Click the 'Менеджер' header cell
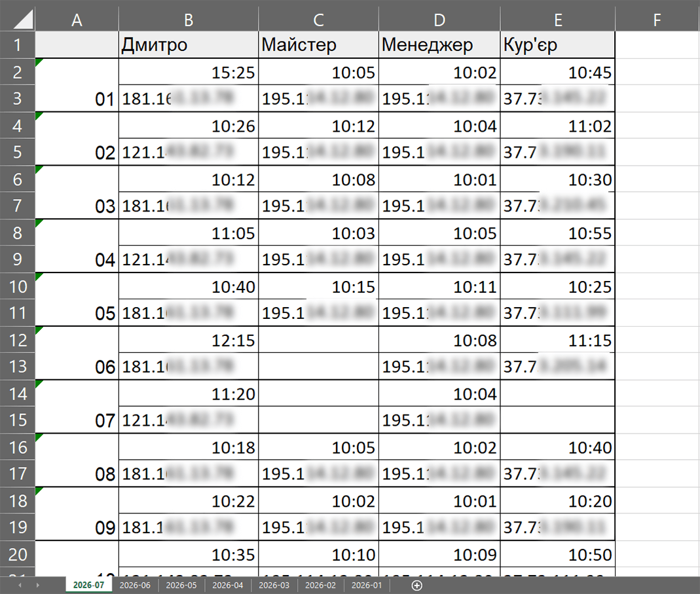The height and width of the screenshot is (594, 700). coord(439,45)
